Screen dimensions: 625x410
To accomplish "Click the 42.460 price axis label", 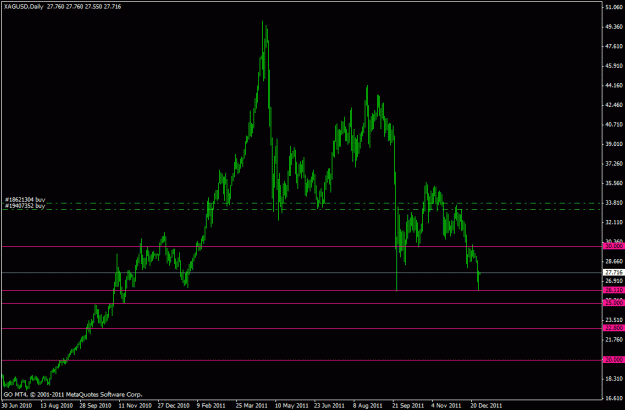I will [614, 105].
